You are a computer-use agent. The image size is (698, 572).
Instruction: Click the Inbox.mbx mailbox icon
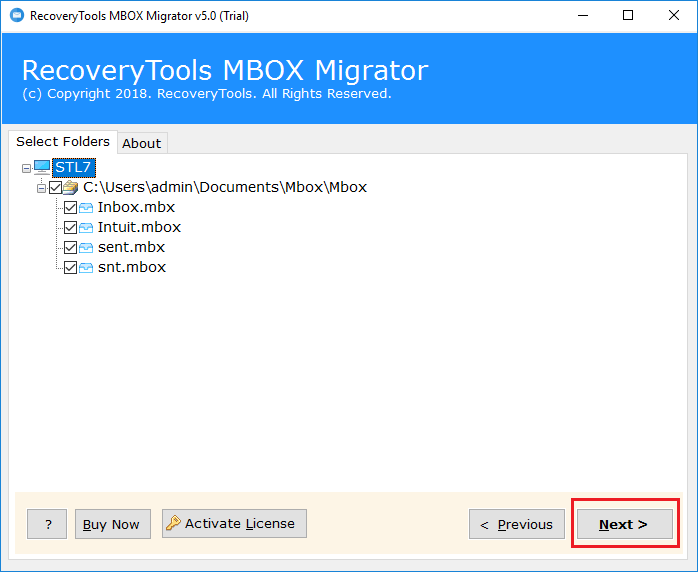85,207
